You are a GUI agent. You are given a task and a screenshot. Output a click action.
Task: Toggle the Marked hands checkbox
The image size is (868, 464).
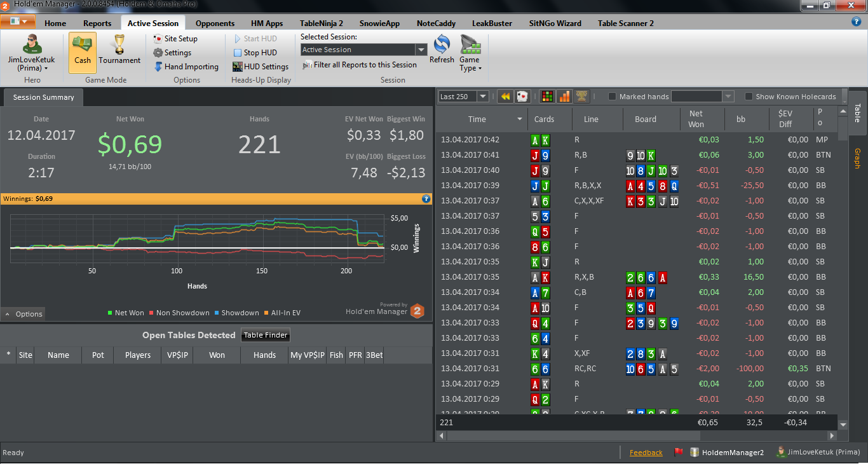click(x=612, y=97)
